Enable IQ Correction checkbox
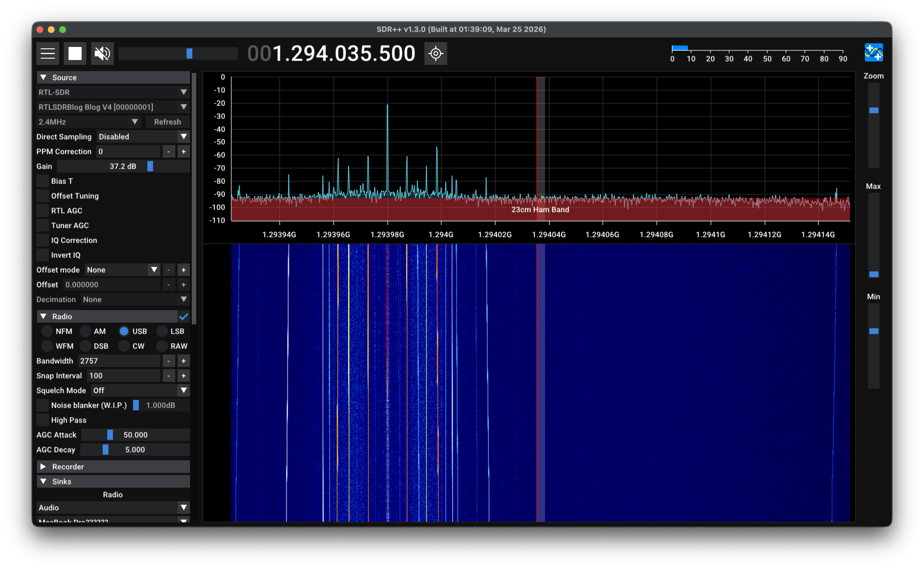This screenshot has width=924, height=569. click(43, 240)
